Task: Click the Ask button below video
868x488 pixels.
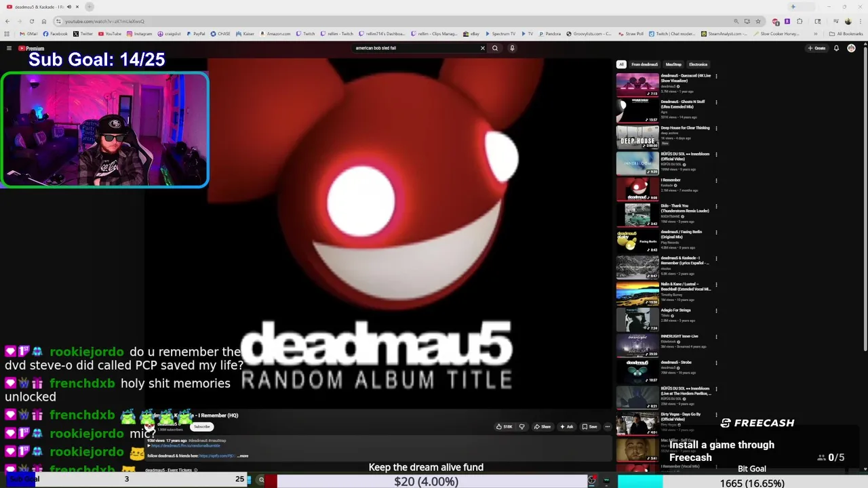Action: point(566,426)
